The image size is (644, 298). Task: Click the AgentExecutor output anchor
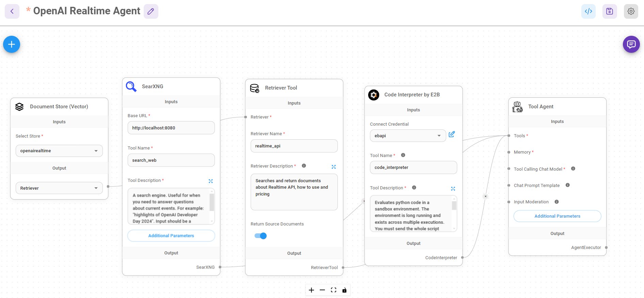(x=606, y=248)
